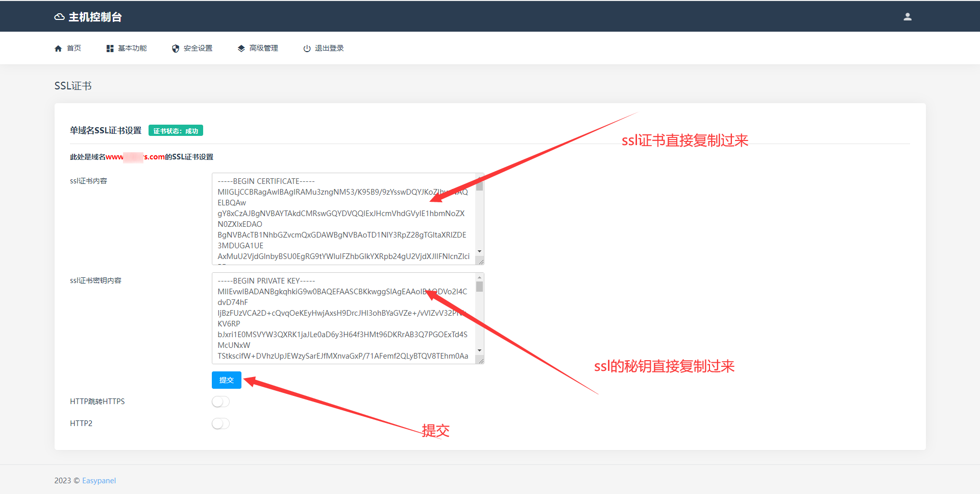
Task: Click the layers icon for 高级管理
Action: pyautogui.click(x=241, y=49)
